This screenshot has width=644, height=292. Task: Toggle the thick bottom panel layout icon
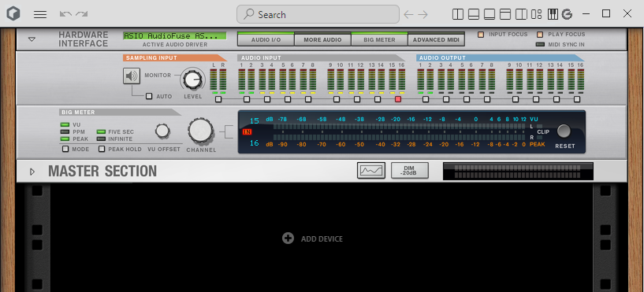click(x=474, y=14)
